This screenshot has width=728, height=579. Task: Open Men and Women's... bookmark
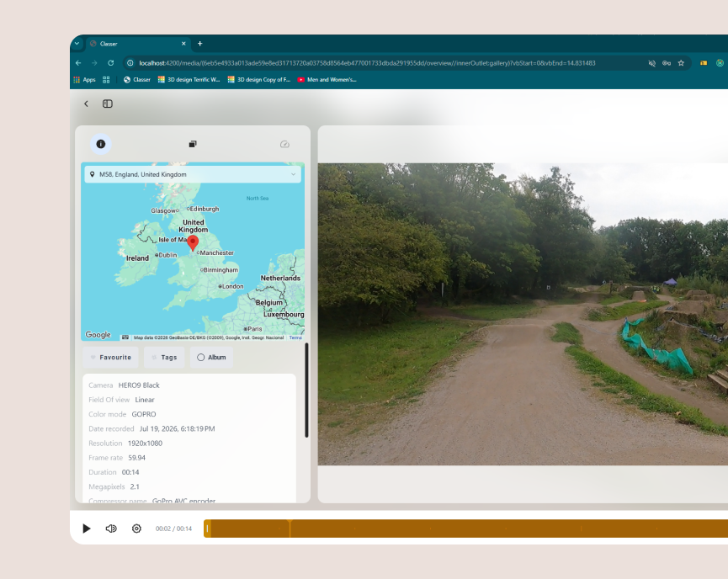(x=327, y=79)
